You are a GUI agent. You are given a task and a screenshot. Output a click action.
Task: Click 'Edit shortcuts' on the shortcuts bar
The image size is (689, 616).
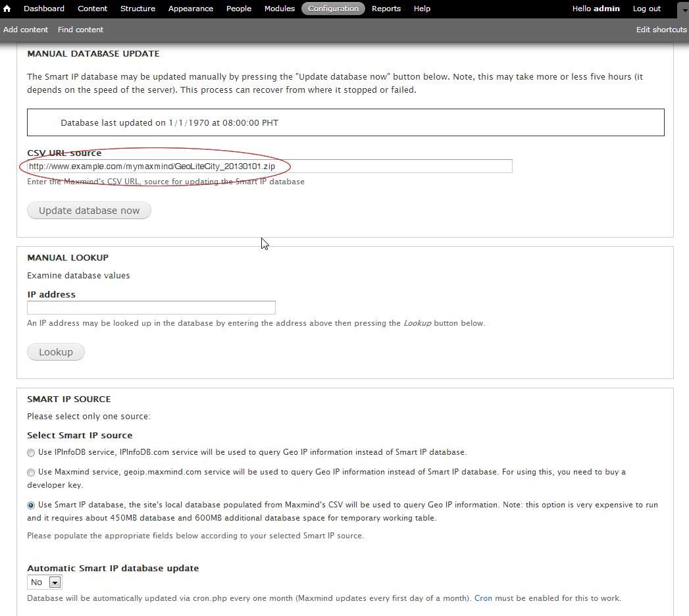661,30
